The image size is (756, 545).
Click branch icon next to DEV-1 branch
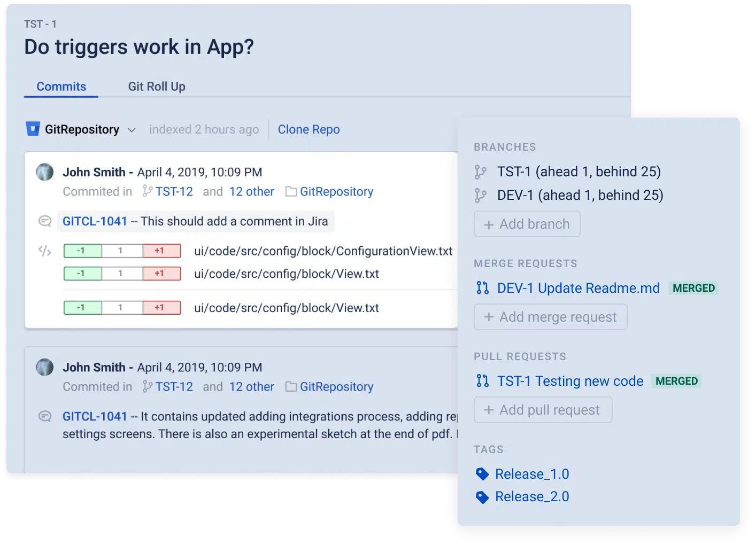(x=480, y=196)
